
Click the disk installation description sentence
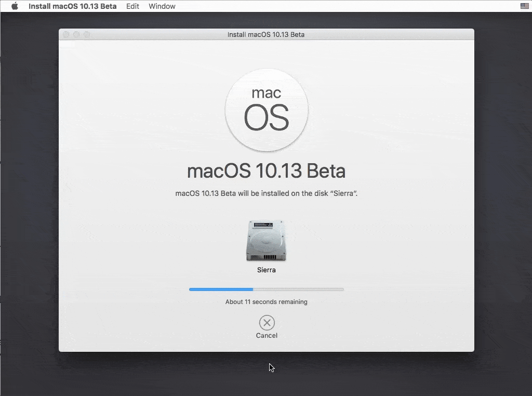pos(267,193)
